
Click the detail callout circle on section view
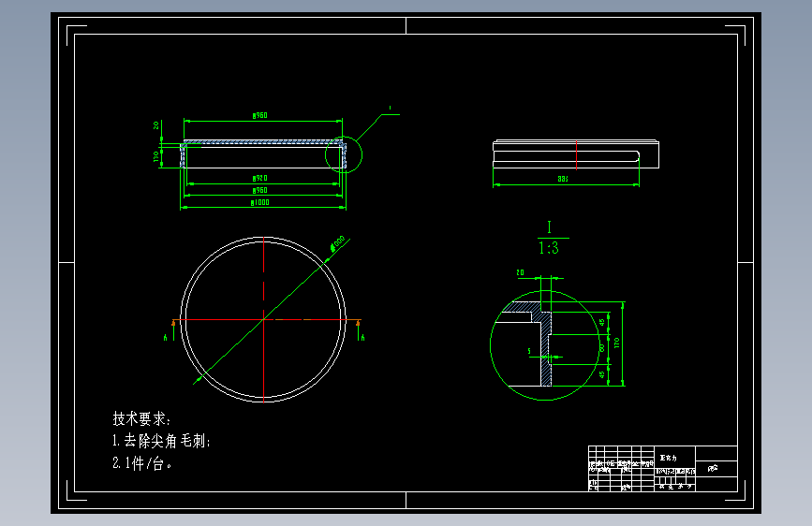pyautogui.click(x=344, y=154)
